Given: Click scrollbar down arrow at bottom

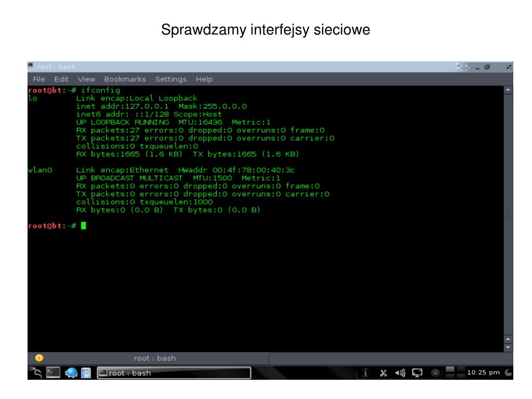Looking at the screenshot, I should [x=508, y=348].
